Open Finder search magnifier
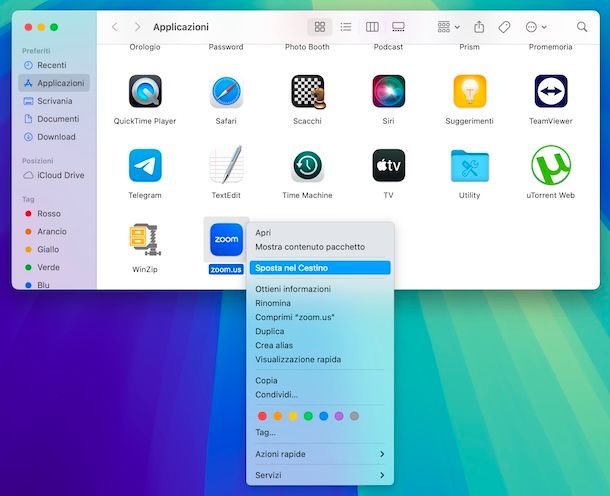This screenshot has width=610, height=496. tap(582, 27)
